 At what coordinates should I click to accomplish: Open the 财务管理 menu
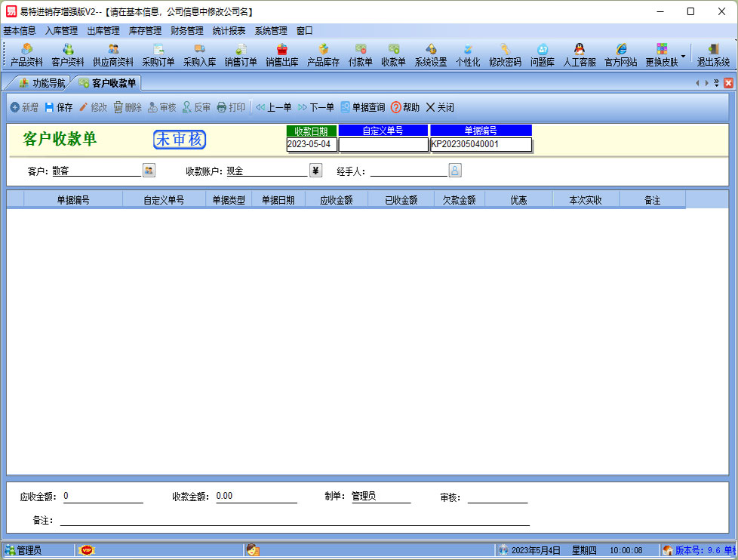coord(186,31)
